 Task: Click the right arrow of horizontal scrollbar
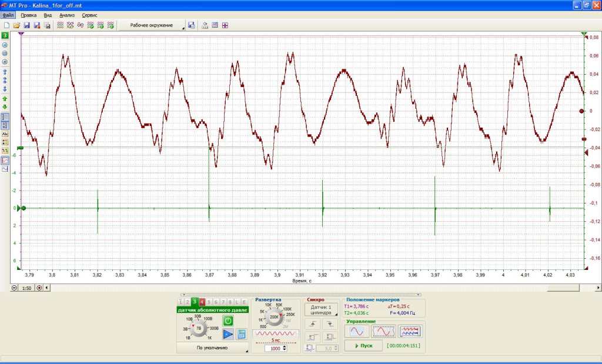598,288
